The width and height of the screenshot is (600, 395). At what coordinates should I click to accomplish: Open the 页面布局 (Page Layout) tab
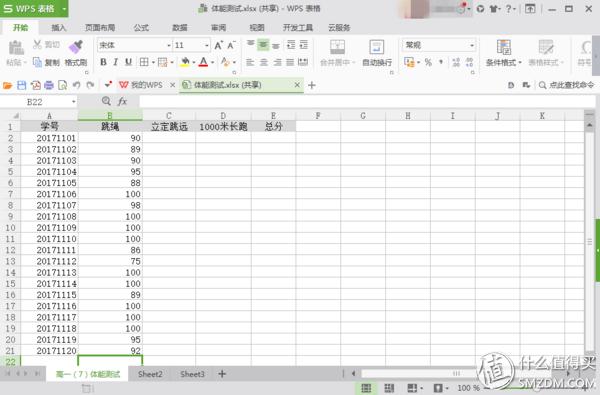[x=100, y=28]
